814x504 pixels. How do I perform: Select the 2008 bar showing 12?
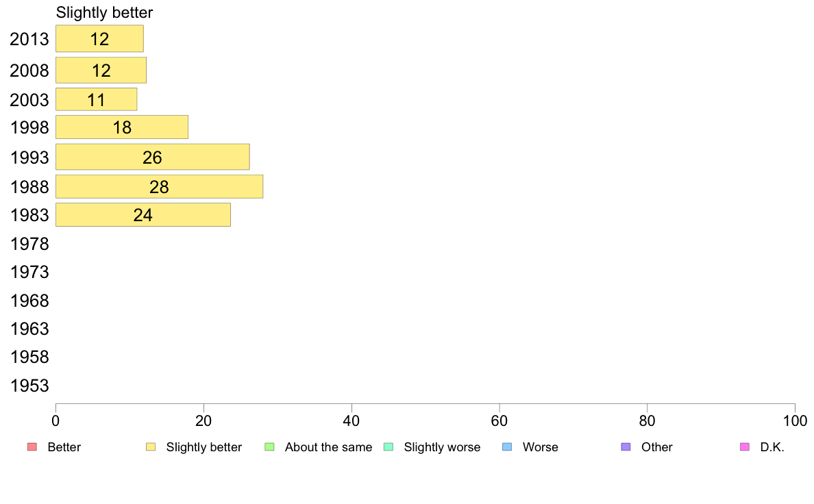(x=101, y=70)
